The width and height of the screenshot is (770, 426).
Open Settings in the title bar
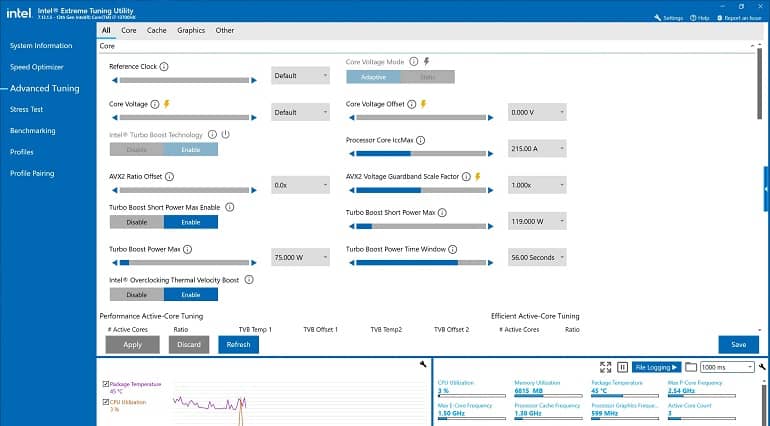(669, 18)
